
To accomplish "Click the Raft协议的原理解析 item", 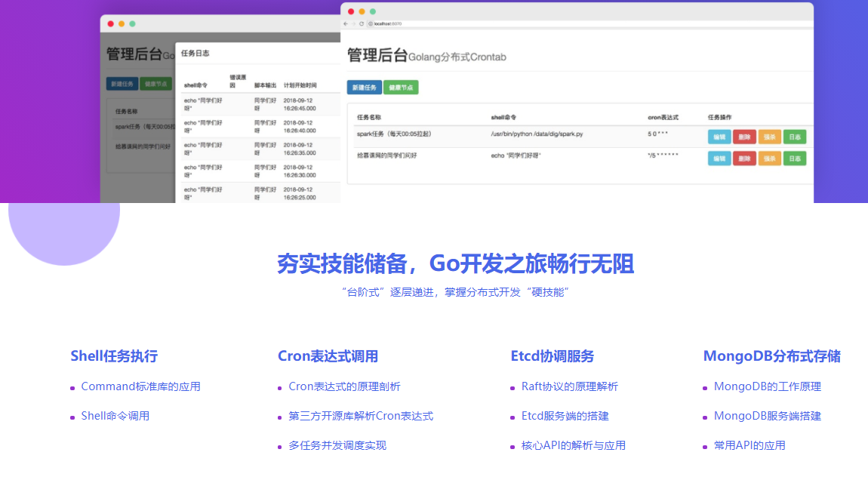I will pyautogui.click(x=569, y=386).
